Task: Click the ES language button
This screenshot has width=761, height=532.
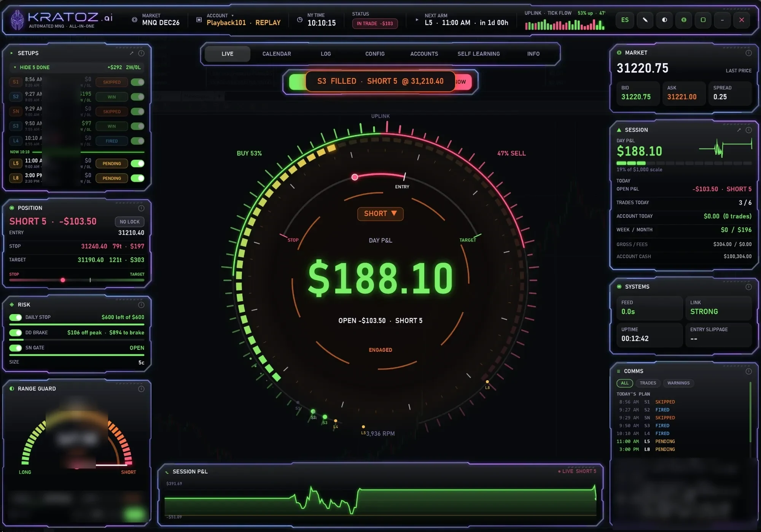Action: coord(625,20)
